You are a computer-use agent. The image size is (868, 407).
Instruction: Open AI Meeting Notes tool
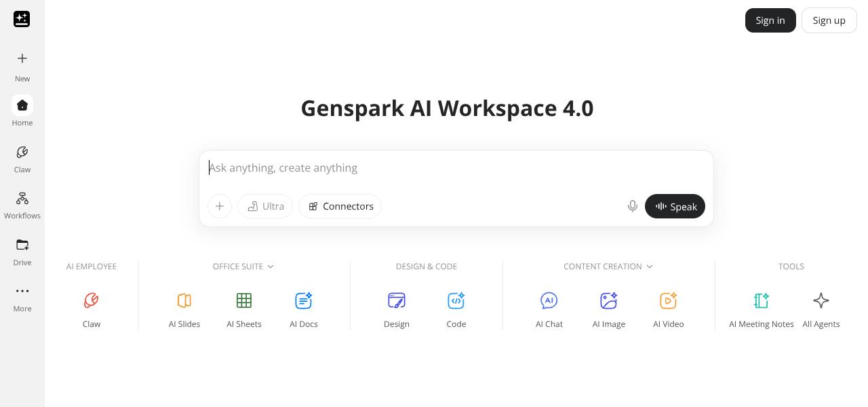pyautogui.click(x=762, y=309)
